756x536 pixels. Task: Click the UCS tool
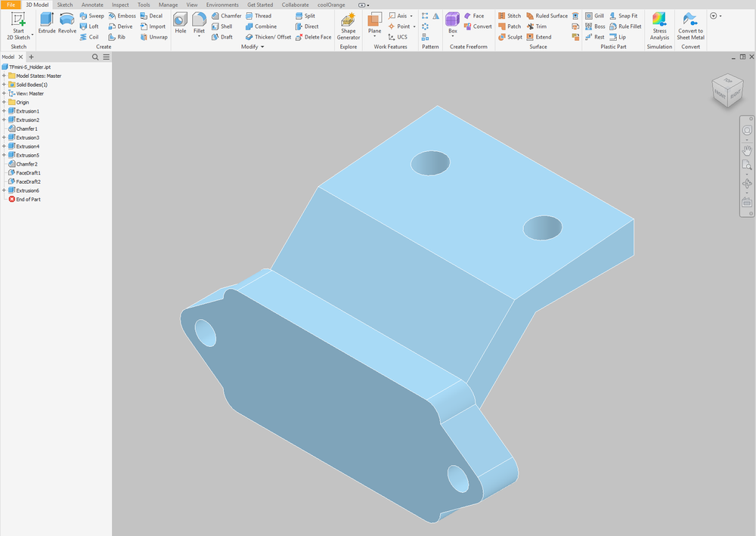click(398, 37)
